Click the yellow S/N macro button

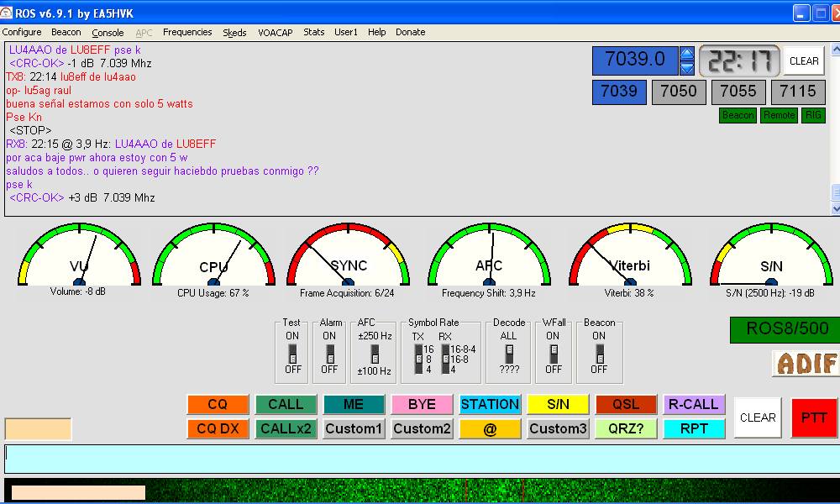pyautogui.click(x=558, y=404)
